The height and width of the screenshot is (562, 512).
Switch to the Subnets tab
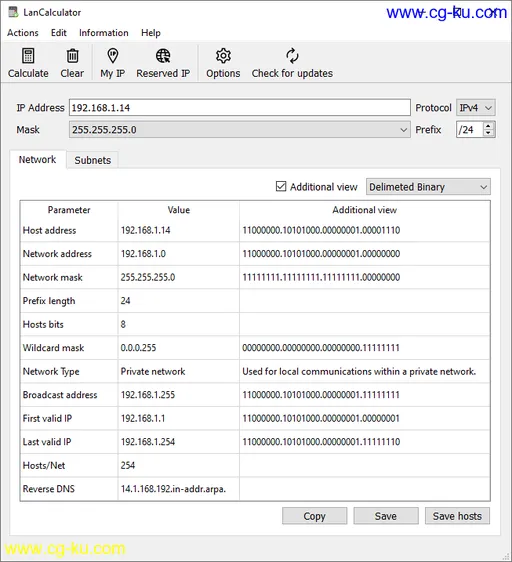(93, 160)
